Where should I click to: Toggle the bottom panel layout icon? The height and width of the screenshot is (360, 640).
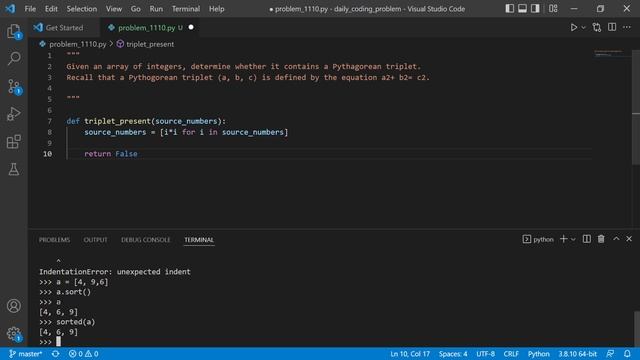click(x=522, y=9)
